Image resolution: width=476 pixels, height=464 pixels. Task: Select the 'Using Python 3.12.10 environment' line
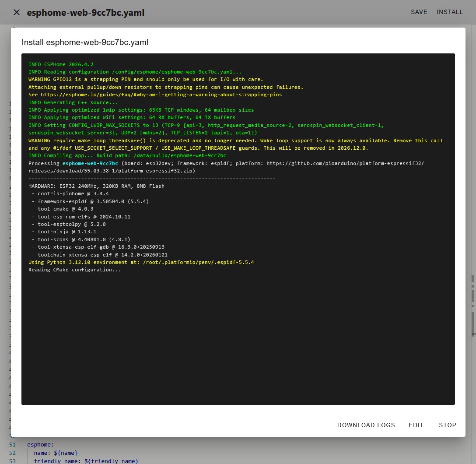141,262
